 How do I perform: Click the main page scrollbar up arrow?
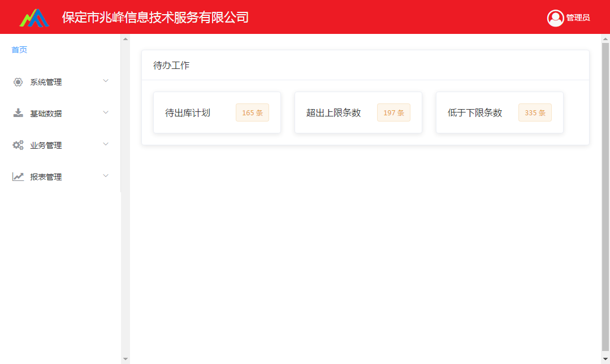point(605,38)
